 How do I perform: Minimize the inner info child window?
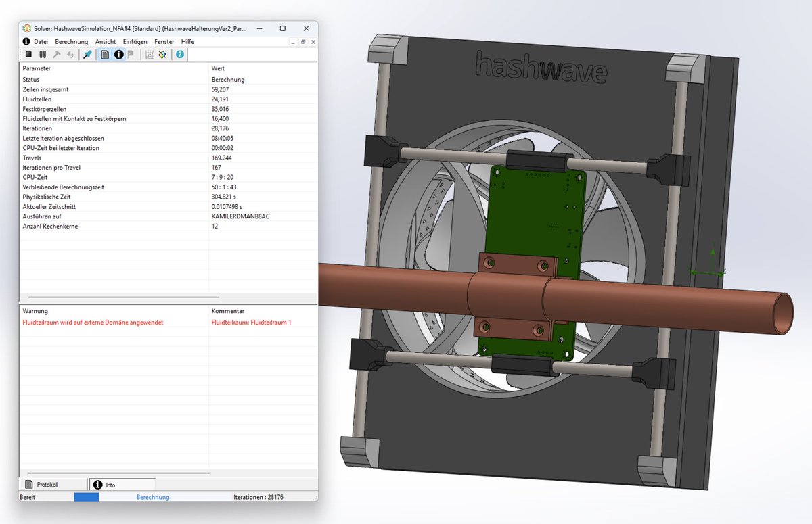(293, 42)
